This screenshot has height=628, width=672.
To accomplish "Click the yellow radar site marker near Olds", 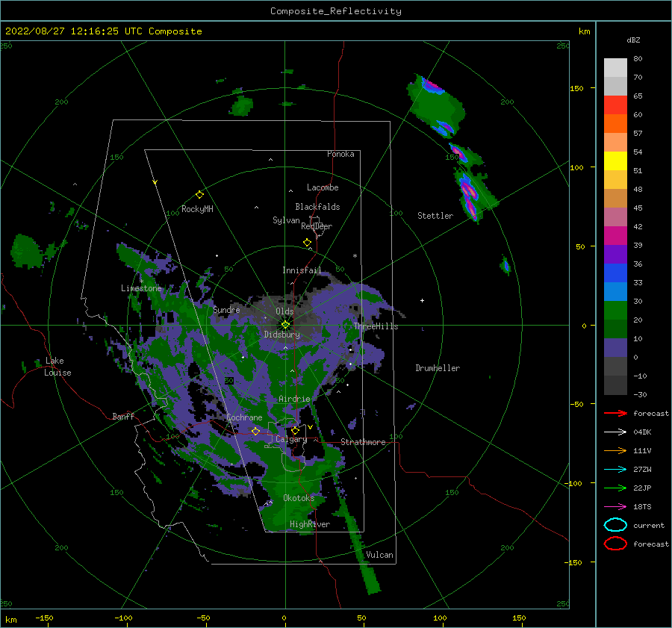I will [285, 325].
